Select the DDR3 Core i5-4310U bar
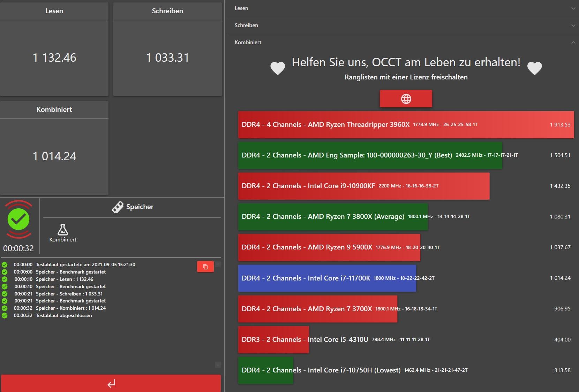Viewport: 579px width, 392px height. (273, 339)
